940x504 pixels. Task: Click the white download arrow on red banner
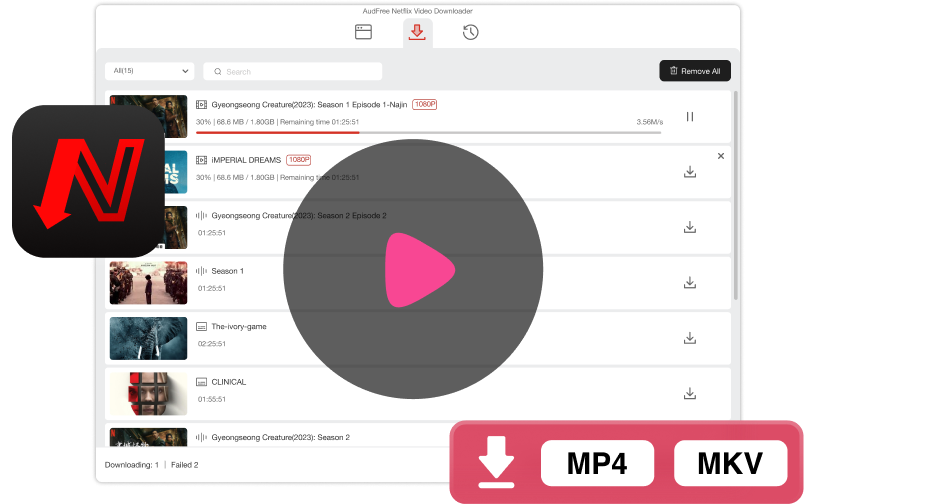point(496,461)
